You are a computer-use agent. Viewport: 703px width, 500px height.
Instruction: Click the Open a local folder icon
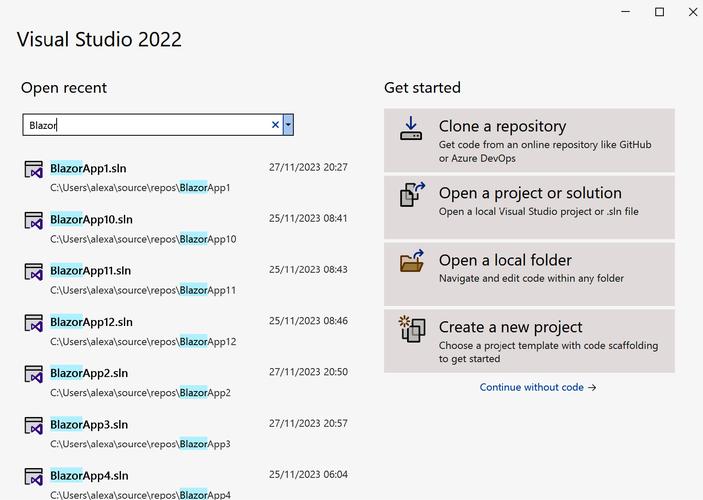pyautogui.click(x=412, y=261)
